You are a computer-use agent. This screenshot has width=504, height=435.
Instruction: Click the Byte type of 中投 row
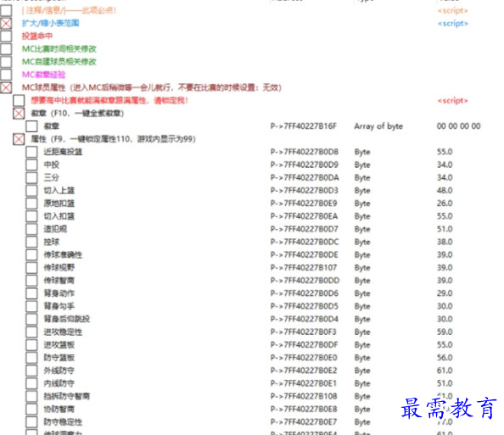point(362,165)
